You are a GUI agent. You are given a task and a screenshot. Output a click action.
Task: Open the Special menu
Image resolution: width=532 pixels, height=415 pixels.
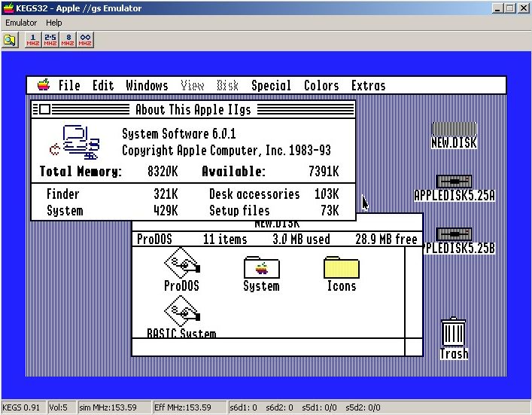pos(271,85)
